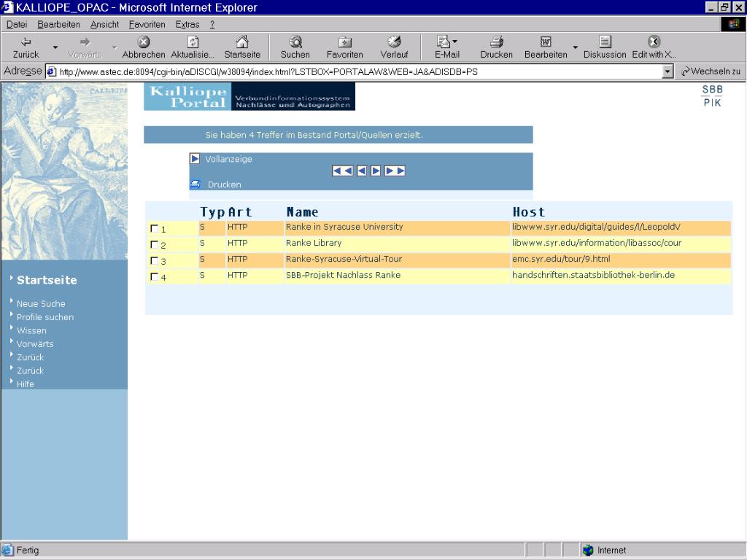Check the box for result 1
The height and width of the screenshot is (560, 747).
[x=154, y=229]
